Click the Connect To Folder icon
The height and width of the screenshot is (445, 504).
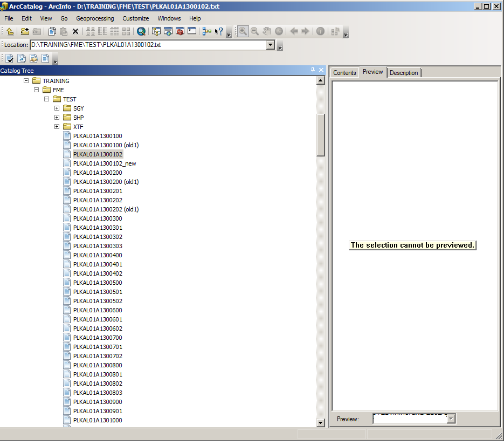point(25,31)
